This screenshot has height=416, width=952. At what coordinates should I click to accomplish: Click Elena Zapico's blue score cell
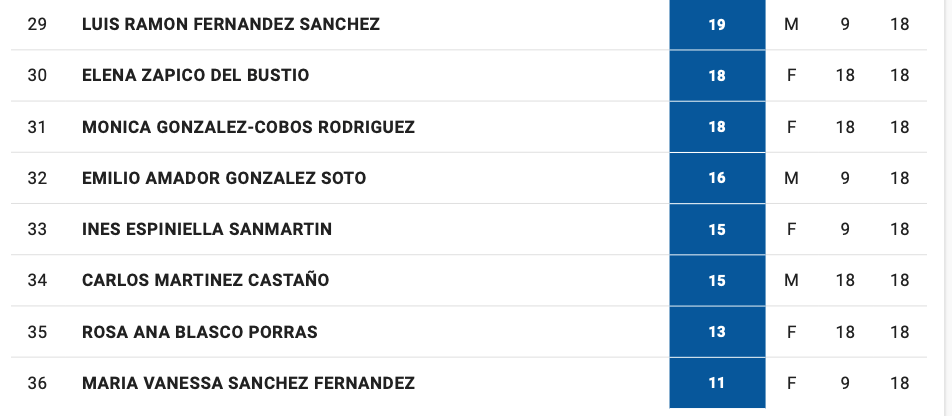click(717, 75)
